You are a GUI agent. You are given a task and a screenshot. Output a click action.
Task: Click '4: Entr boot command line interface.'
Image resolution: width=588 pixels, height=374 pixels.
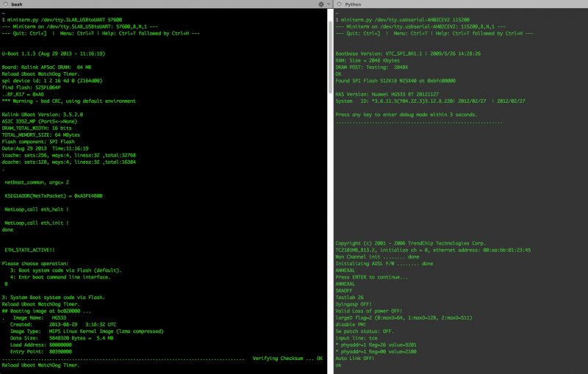click(60, 277)
